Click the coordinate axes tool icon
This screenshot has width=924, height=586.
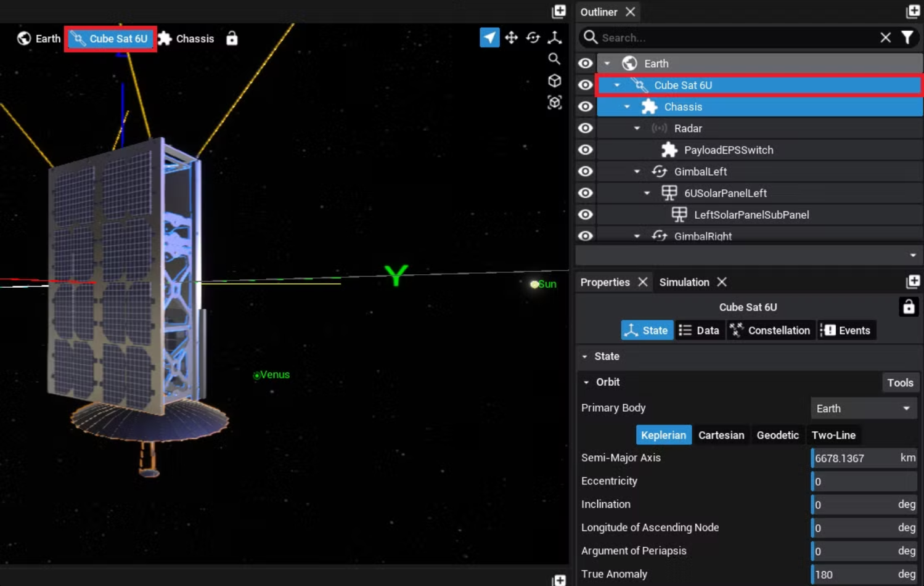point(555,38)
